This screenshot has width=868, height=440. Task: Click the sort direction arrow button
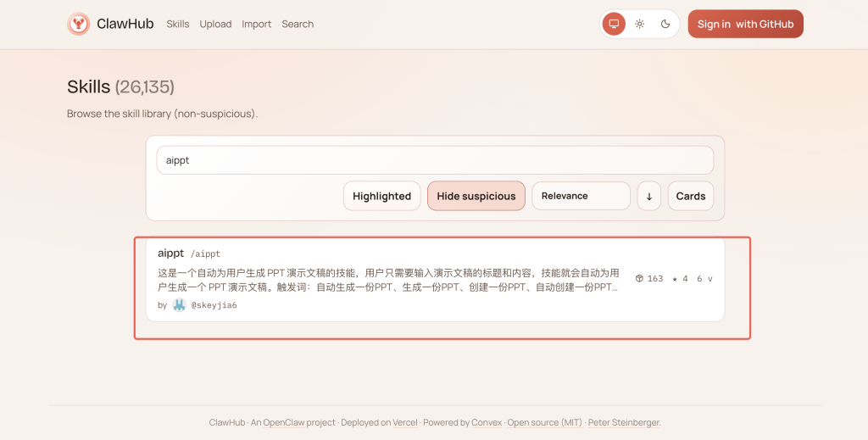coord(648,196)
